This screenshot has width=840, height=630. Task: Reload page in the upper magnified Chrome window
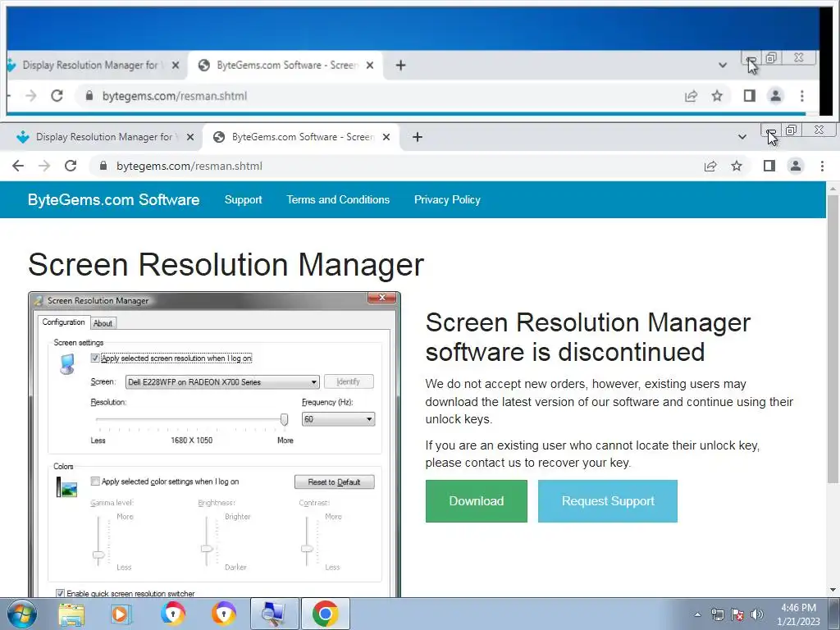[x=57, y=96]
